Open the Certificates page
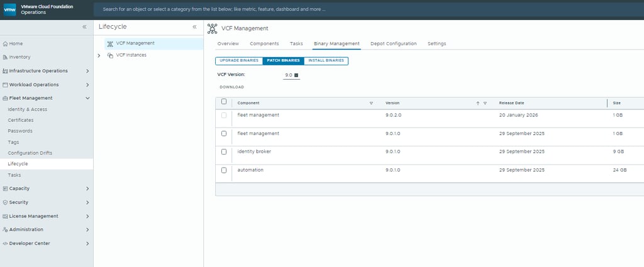This screenshot has width=644, height=267. (x=21, y=120)
